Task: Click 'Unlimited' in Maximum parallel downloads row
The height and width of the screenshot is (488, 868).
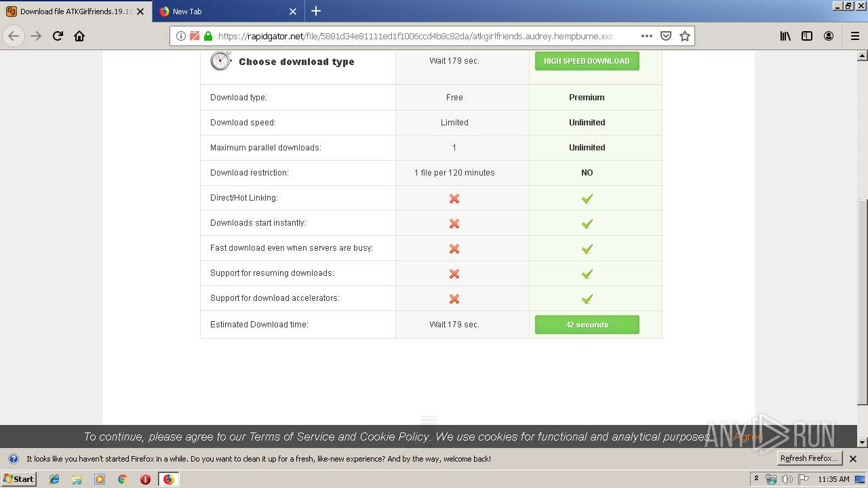Action: [x=587, y=148]
